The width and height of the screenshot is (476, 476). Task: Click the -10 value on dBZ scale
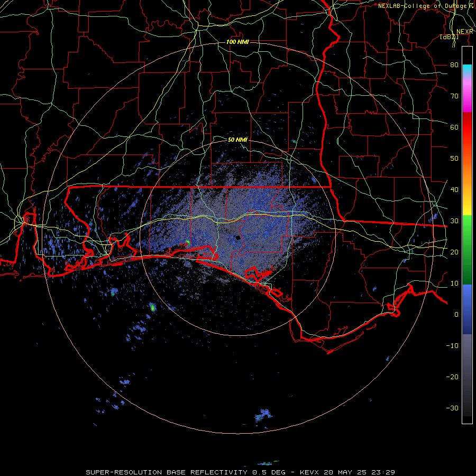click(452, 346)
